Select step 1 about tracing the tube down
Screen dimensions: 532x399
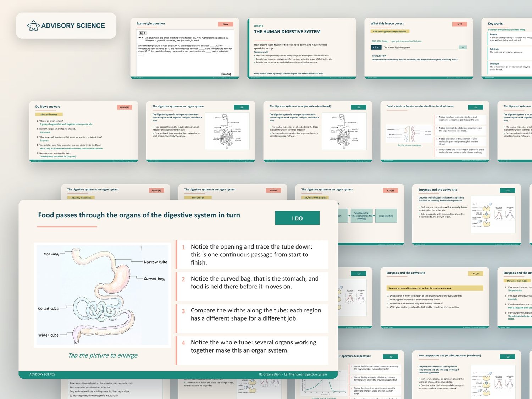click(x=252, y=255)
